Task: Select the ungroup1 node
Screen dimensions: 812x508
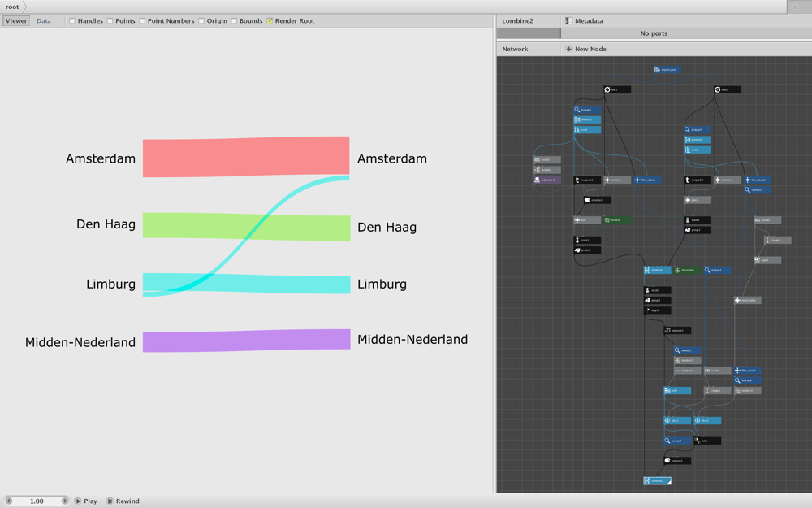Action: (677, 330)
